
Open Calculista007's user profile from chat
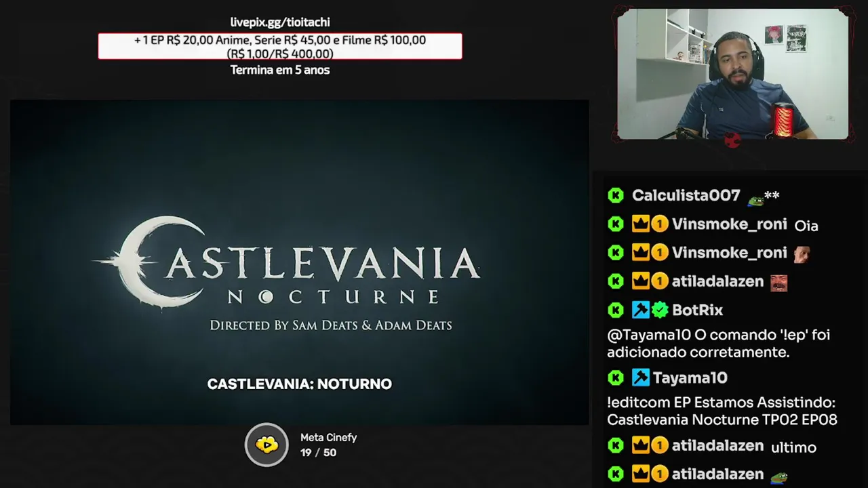[x=686, y=195]
